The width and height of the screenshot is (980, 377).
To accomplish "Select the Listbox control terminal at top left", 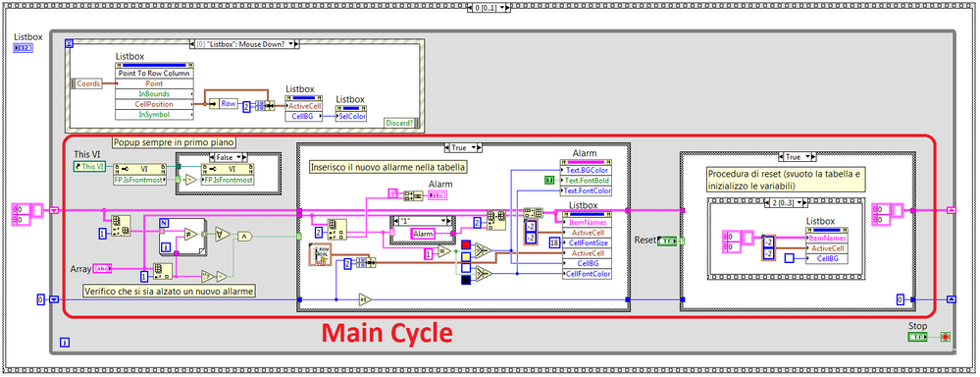I will point(24,48).
